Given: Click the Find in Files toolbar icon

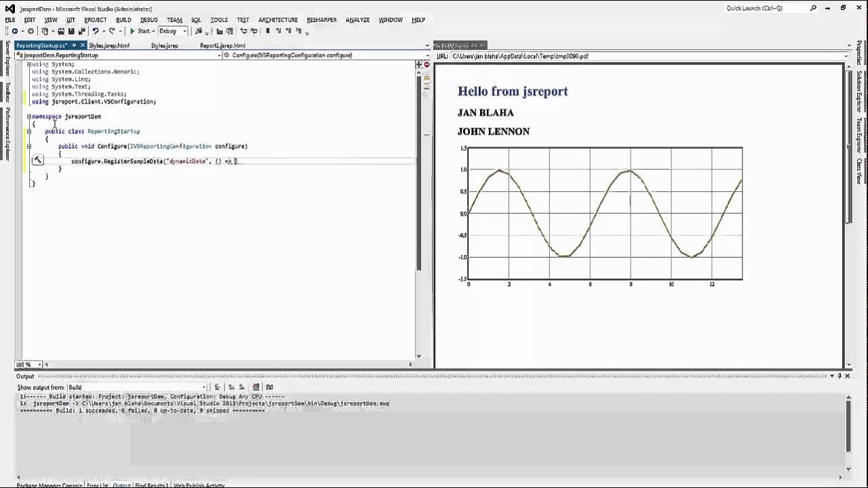Looking at the screenshot, I should click(x=199, y=31).
